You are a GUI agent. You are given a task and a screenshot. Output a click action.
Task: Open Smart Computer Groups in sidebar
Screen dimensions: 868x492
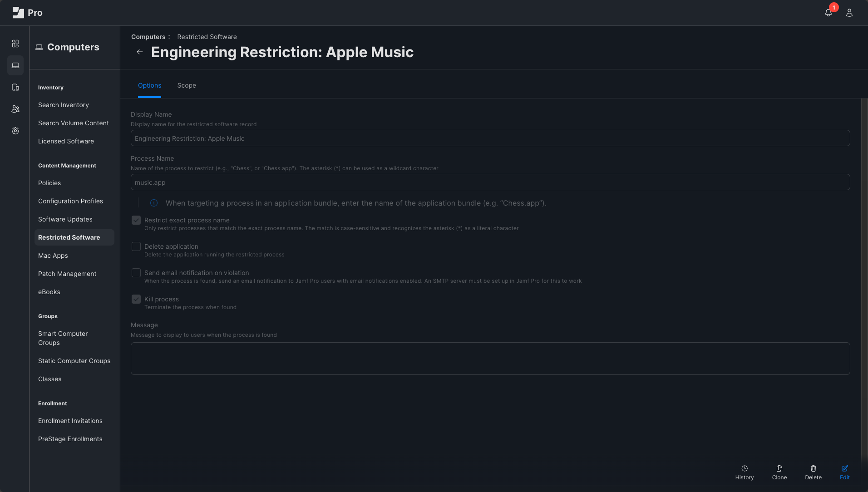pyautogui.click(x=63, y=338)
